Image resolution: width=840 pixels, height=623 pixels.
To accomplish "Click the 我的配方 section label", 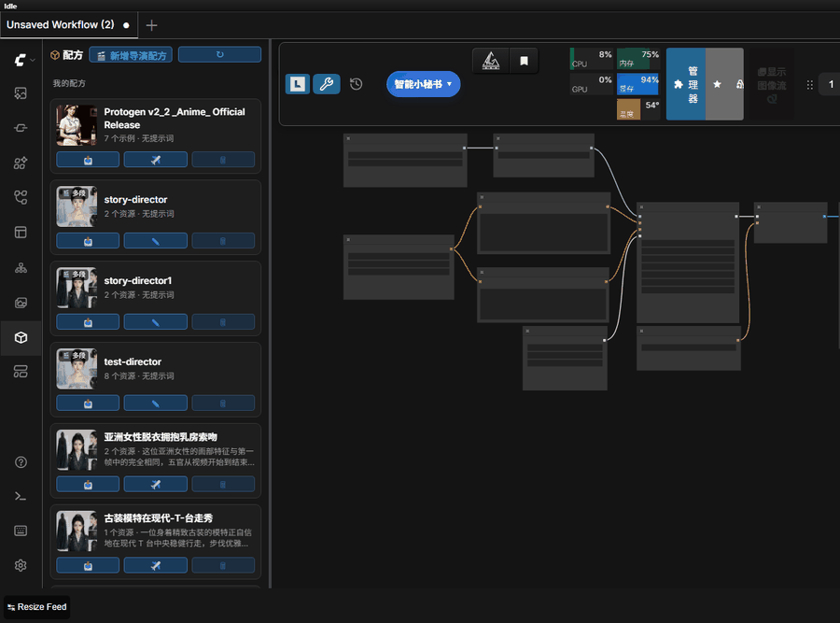I will coord(68,83).
